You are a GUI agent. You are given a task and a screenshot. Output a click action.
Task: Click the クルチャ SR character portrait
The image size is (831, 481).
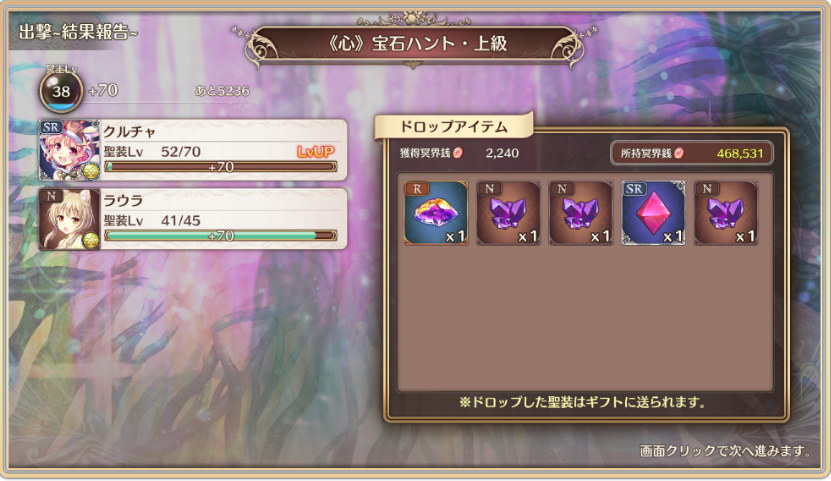point(69,150)
